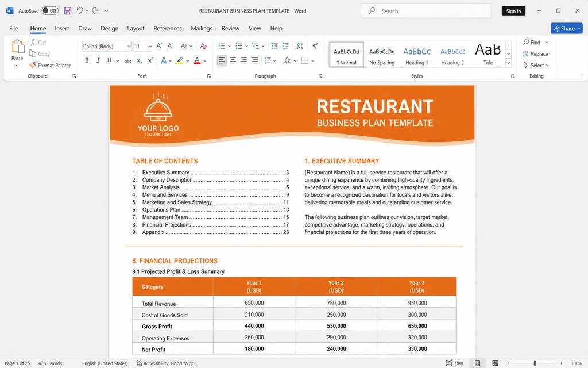Open the numbering list dropdown arrow
This screenshot has width=588, height=368.
click(246, 46)
